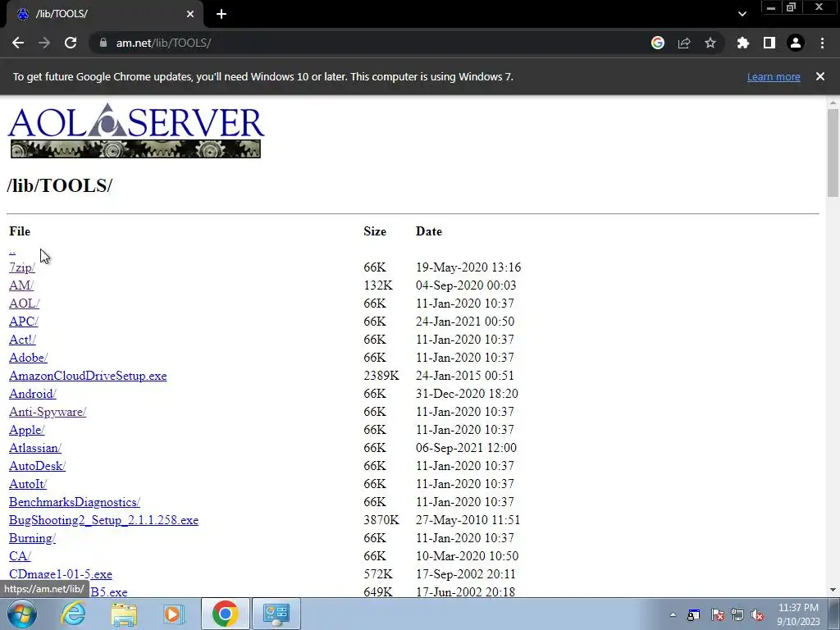Open the Adobe/ directory
The height and width of the screenshot is (630, 840).
[28, 358]
